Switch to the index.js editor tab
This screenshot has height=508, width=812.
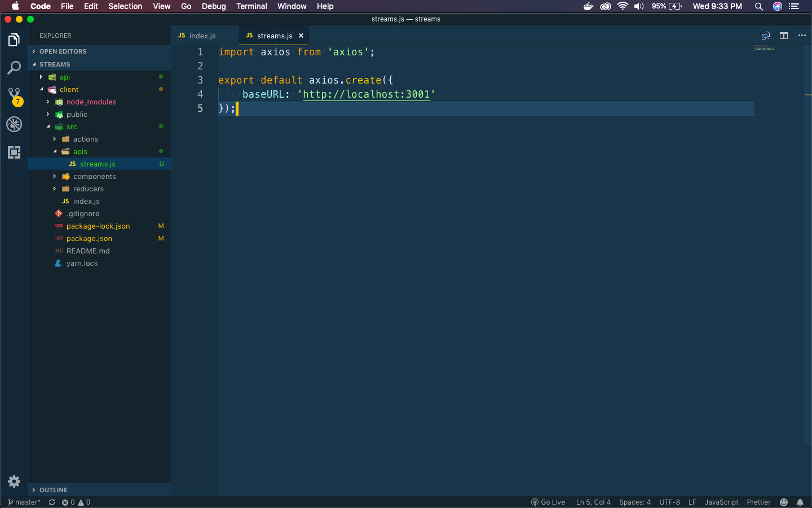point(205,36)
